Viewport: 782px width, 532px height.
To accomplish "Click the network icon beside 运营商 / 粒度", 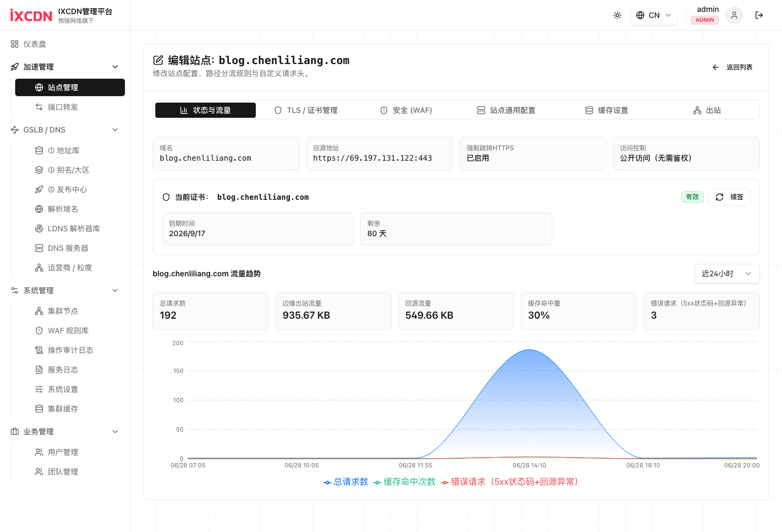I will (39, 268).
